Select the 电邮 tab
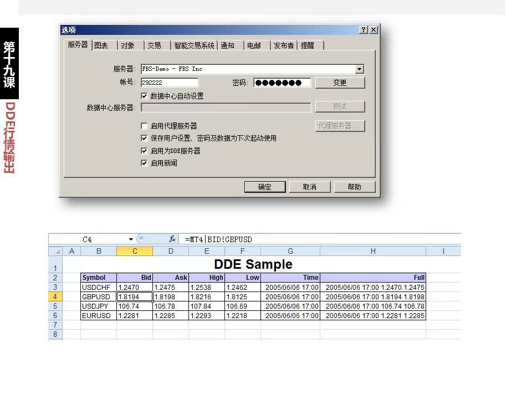The height and width of the screenshot is (399, 532). coord(254,45)
